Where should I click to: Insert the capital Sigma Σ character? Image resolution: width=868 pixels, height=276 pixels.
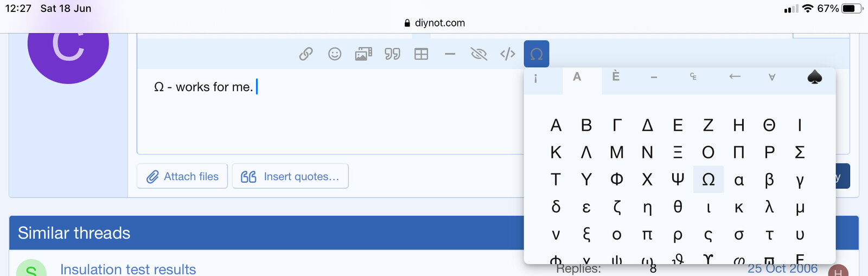(x=800, y=152)
